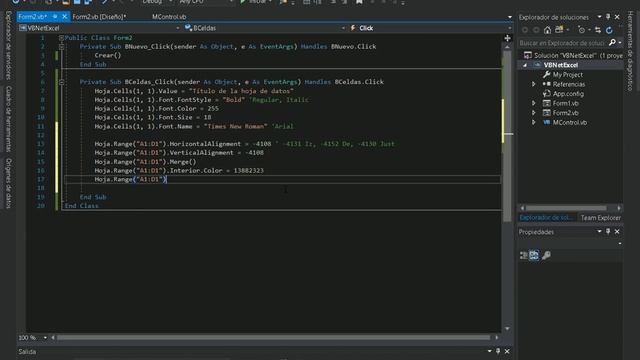Click the Buscar en Explorador de soluciones search field
This screenshot has height=360, width=640.
[x=562, y=42]
